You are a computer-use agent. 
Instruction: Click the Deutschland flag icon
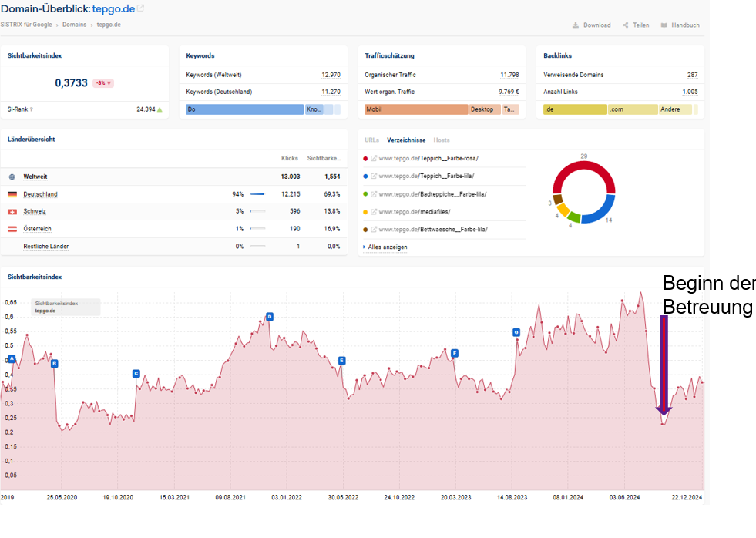12,194
